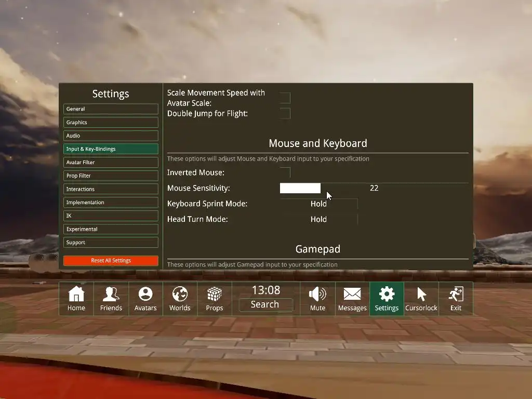Click the red Reset All Settings button
532x399 pixels.
(111, 261)
